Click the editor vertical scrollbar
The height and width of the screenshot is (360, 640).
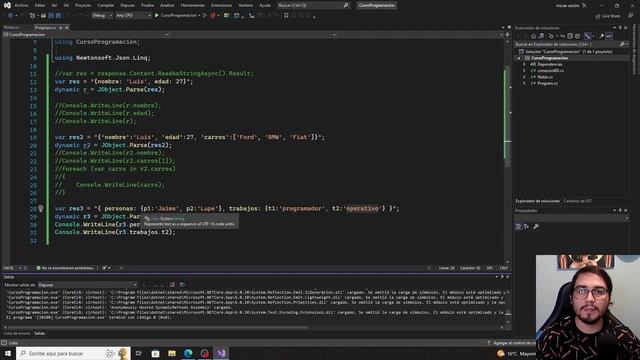(508, 151)
